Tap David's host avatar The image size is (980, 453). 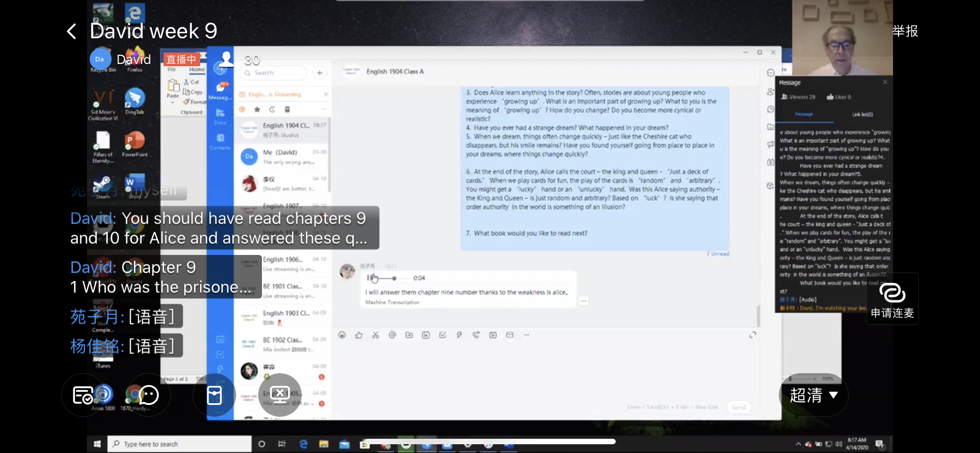(x=100, y=59)
